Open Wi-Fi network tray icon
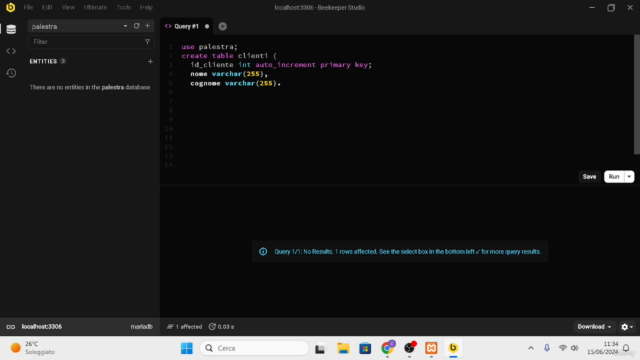Image resolution: width=640 pixels, height=360 pixels. [562, 348]
